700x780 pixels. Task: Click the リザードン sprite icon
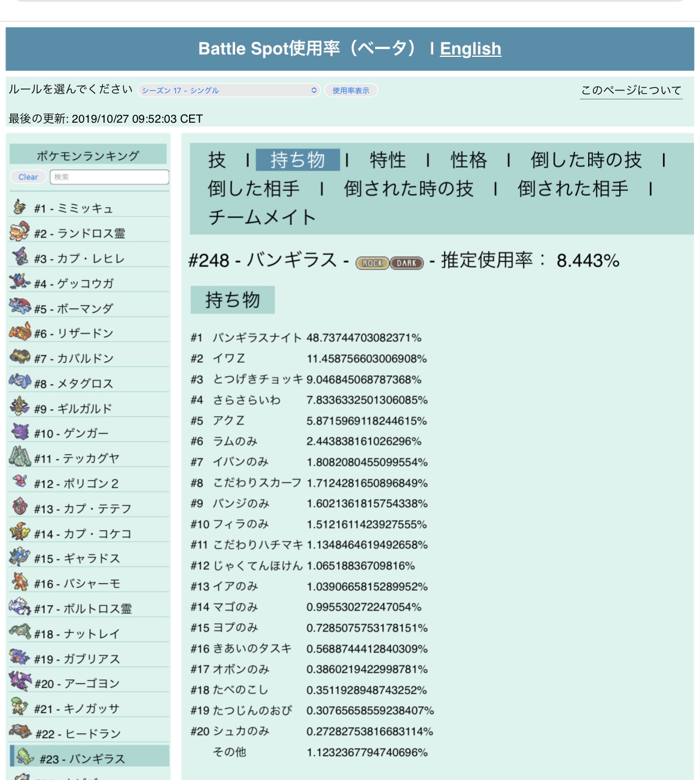(x=20, y=331)
